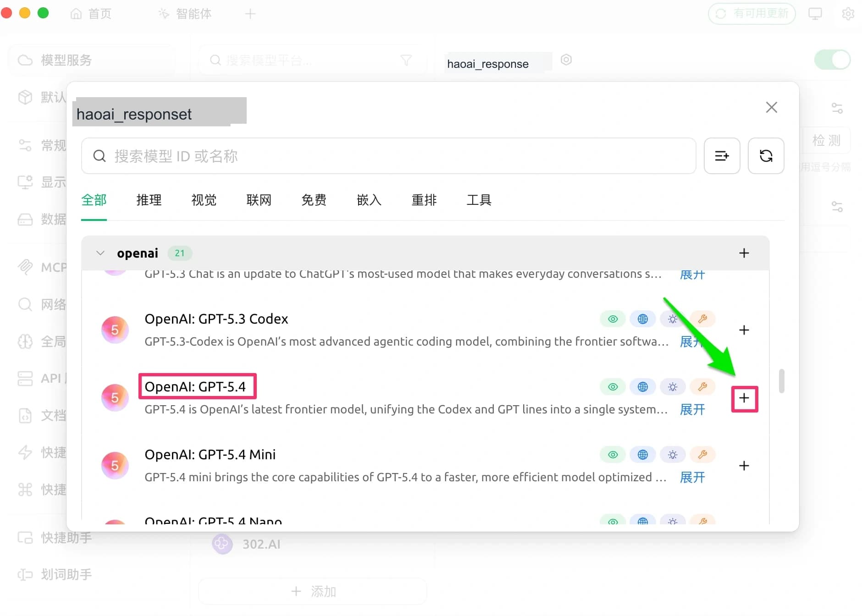The image size is (862, 616).
Task: Click the 检测 check button
Action: pyautogui.click(x=827, y=140)
